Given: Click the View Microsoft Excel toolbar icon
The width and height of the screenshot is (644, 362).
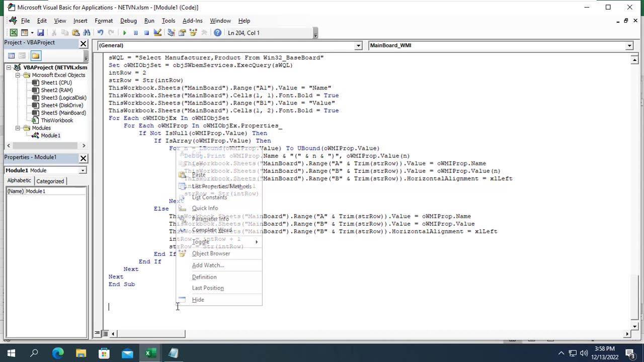Looking at the screenshot, I should (14, 33).
